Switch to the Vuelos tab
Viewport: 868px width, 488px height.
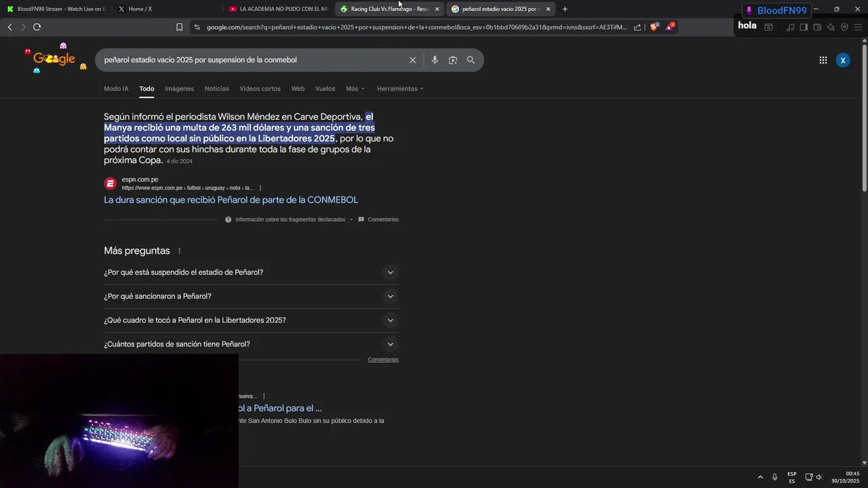coord(325,89)
